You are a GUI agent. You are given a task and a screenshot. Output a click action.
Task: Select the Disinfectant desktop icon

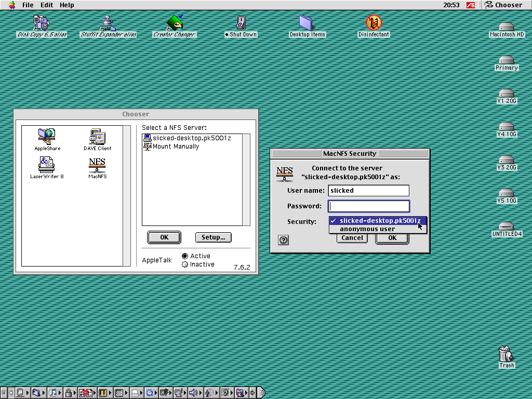pos(374,26)
